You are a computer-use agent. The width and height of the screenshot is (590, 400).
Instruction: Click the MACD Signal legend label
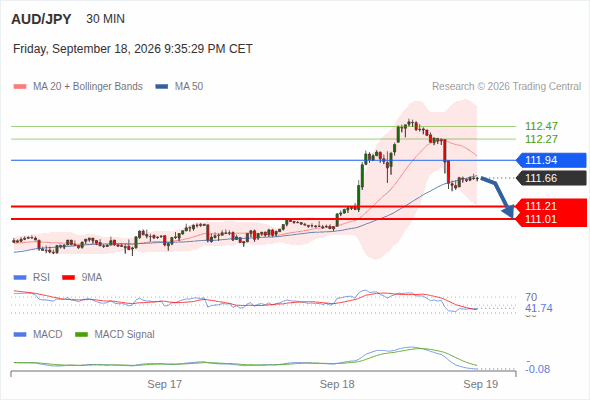[125, 335]
